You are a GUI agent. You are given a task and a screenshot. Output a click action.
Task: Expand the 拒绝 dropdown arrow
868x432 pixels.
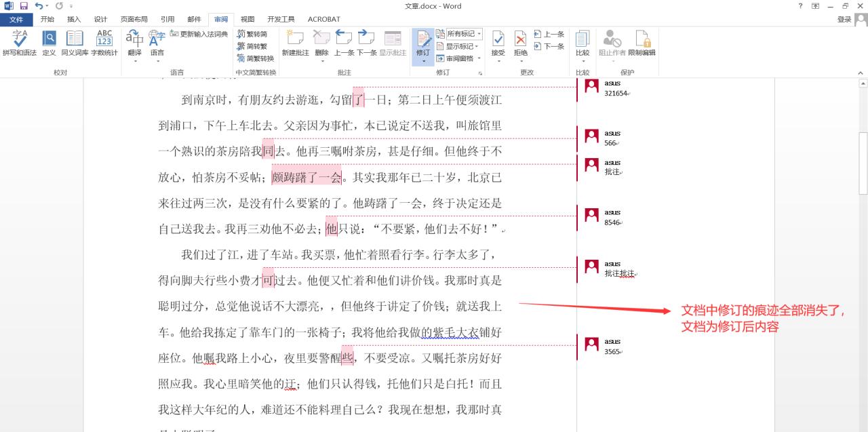(x=520, y=61)
